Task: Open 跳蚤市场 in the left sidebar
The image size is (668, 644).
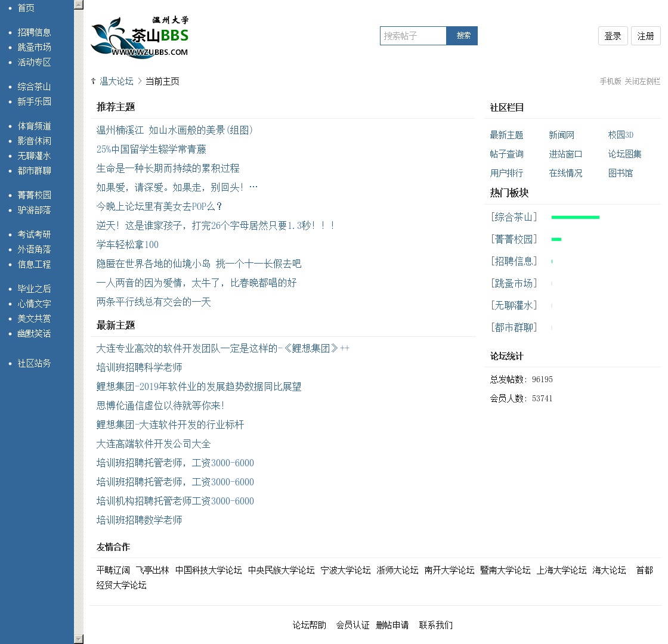Action: tap(34, 47)
